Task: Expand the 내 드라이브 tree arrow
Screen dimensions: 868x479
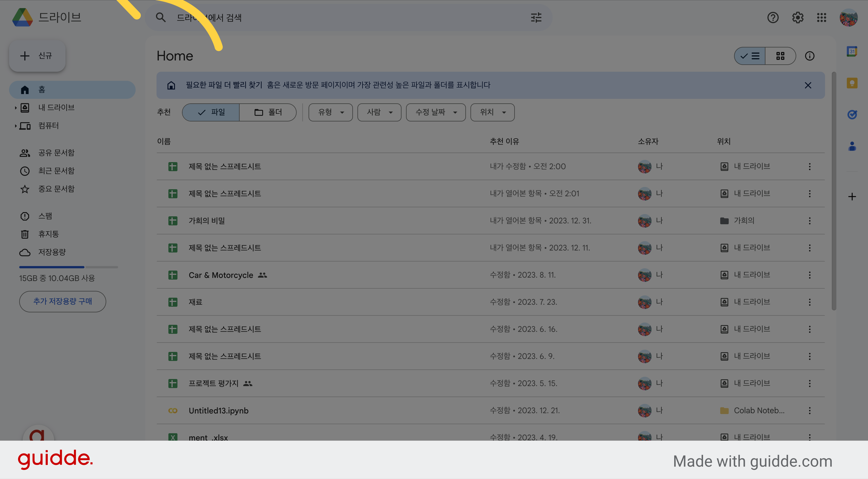Action: (x=16, y=108)
